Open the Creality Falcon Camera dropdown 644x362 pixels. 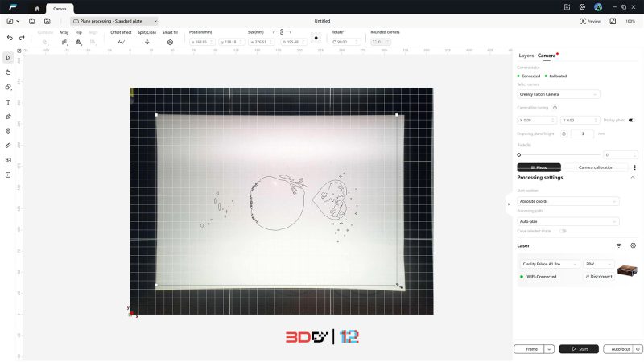coord(559,94)
